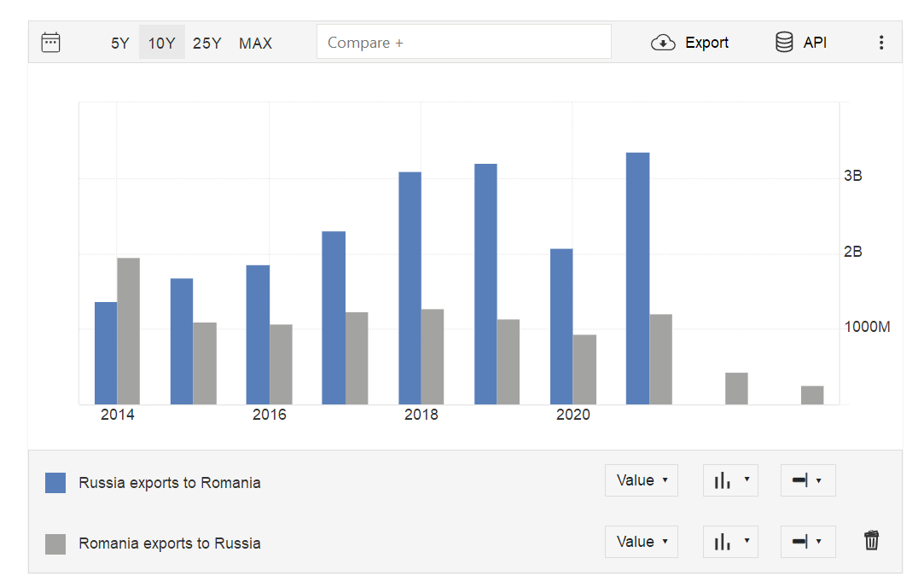This screenshot has width=924, height=587.
Task: Select the 5Y time range
Action: [120, 43]
